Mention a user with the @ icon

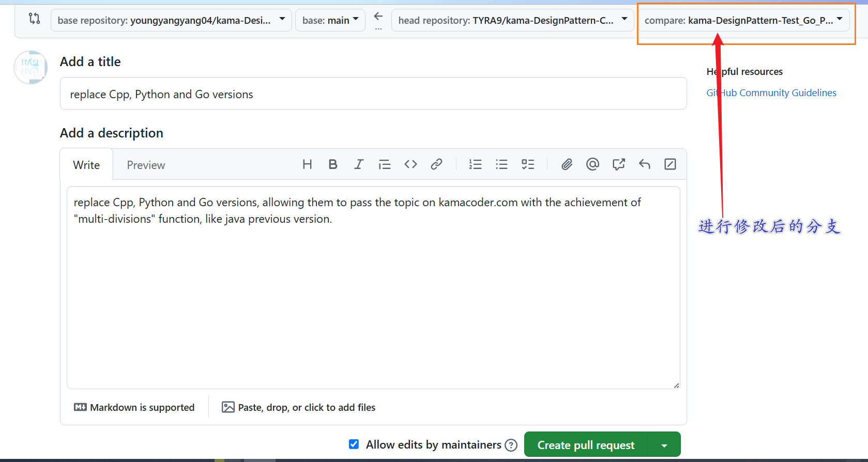pyautogui.click(x=593, y=164)
